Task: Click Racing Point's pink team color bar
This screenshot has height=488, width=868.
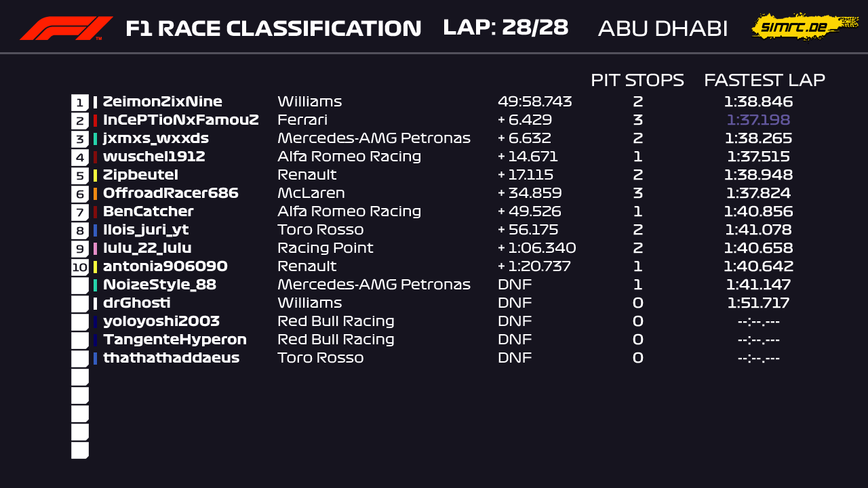Action: click(x=96, y=249)
